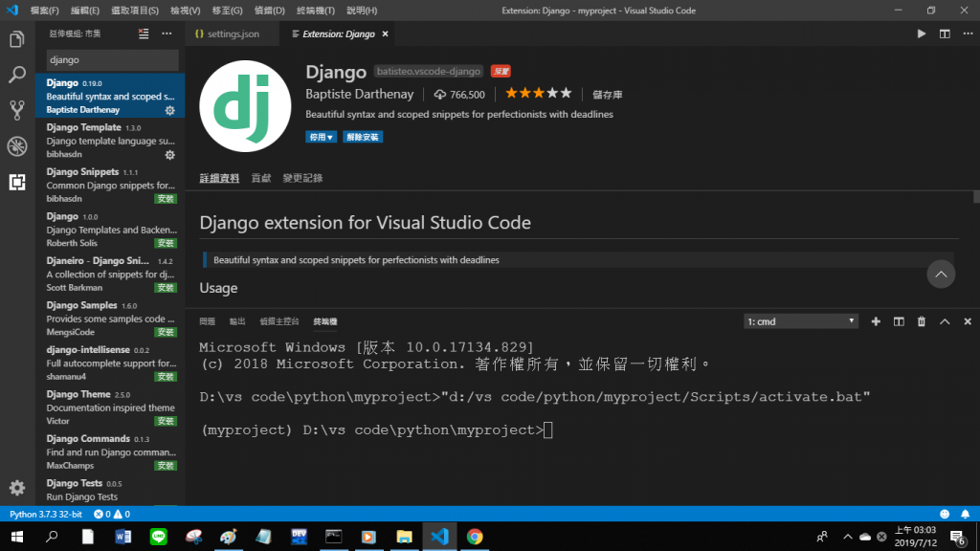Kill the terminal with trash icon
The width and height of the screenshot is (980, 551).
click(922, 321)
